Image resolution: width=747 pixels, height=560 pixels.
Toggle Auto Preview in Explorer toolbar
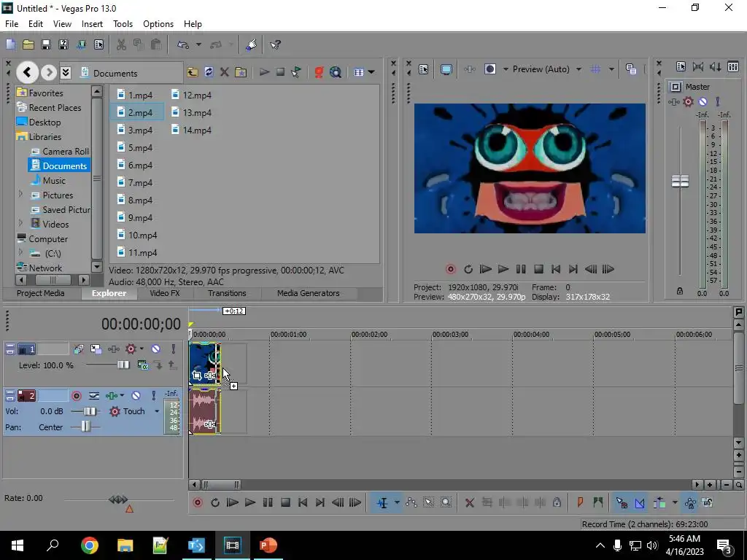(296, 72)
